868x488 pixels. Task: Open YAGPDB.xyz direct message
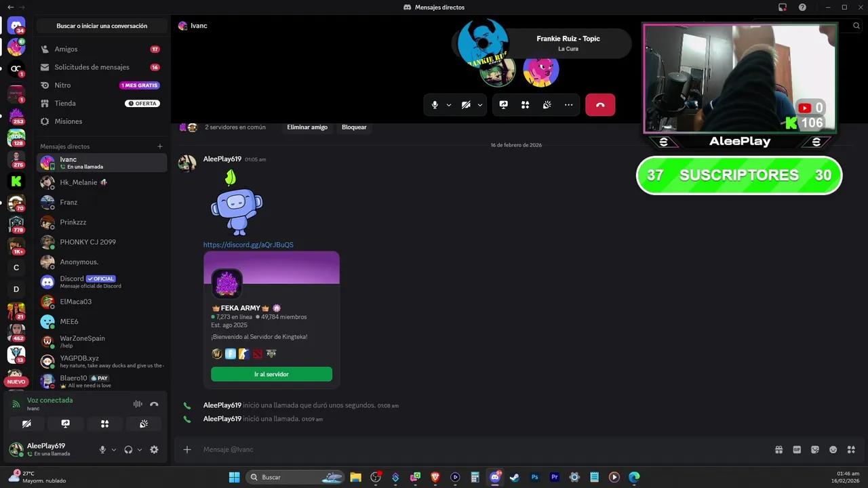(x=101, y=361)
